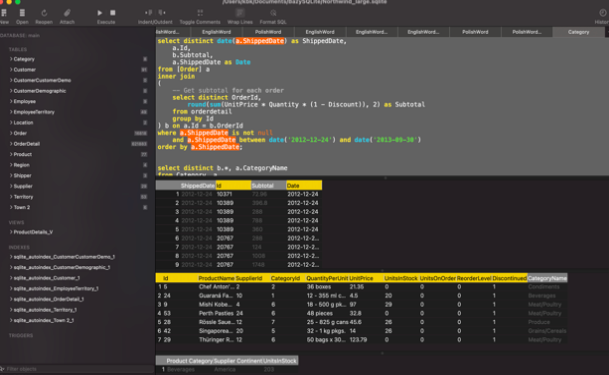
Task: Expand the Location table chevron
Action: pos(11,123)
